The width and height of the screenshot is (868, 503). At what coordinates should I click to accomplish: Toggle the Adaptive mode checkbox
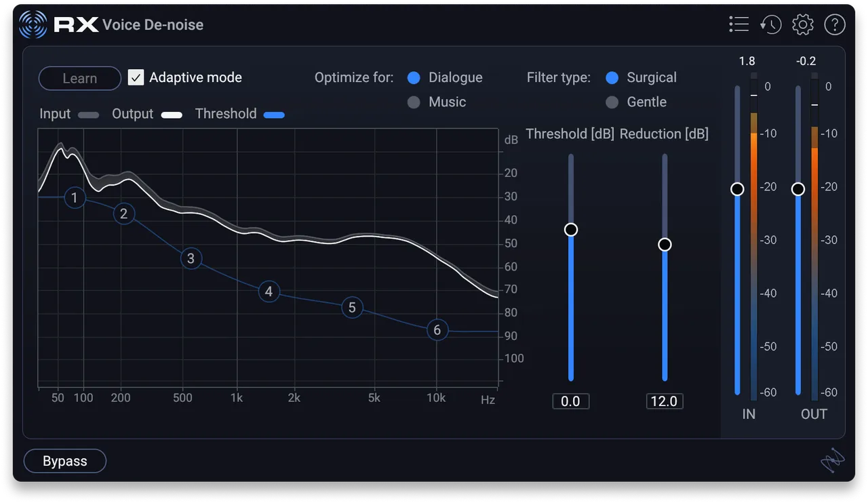(136, 77)
